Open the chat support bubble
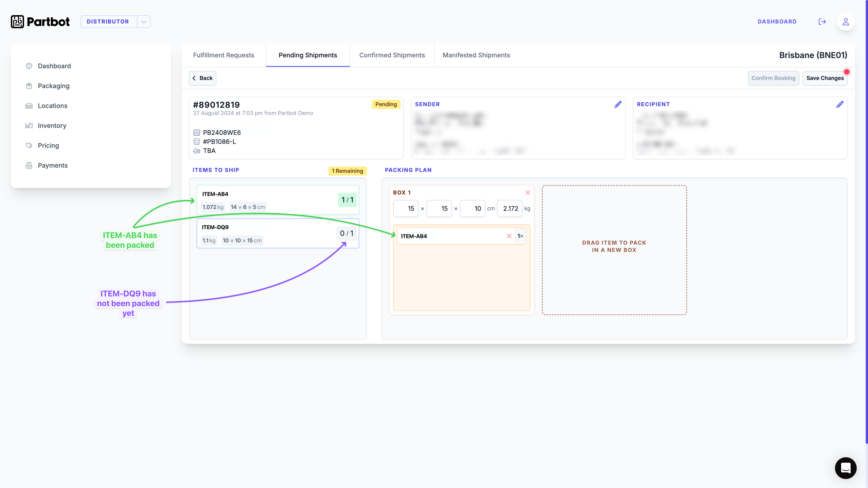Screen dimensions: 868x488 click(x=845, y=468)
